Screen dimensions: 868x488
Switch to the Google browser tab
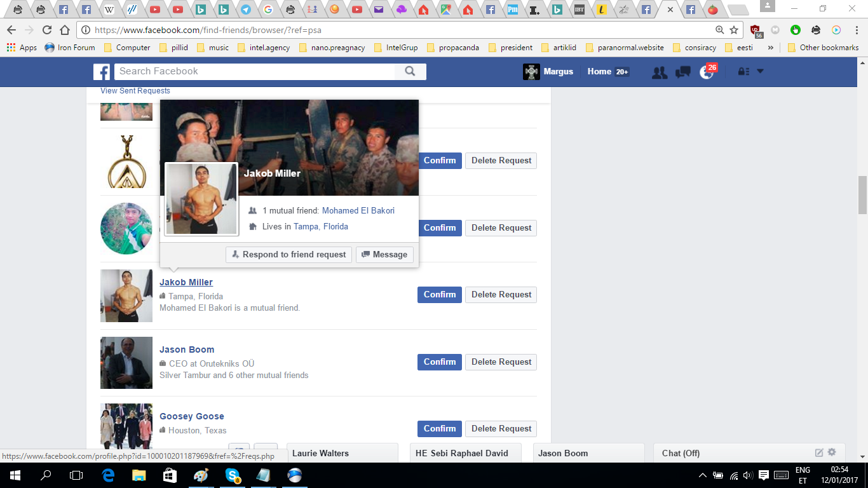point(268,10)
